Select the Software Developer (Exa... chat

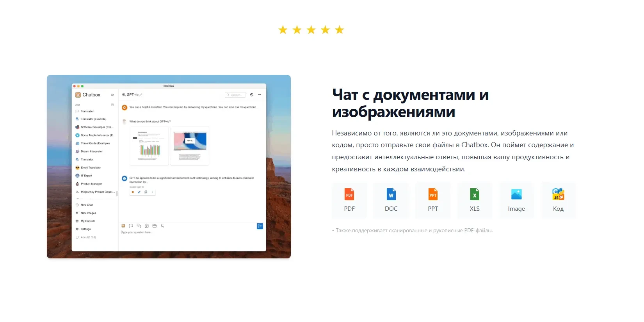point(95,127)
